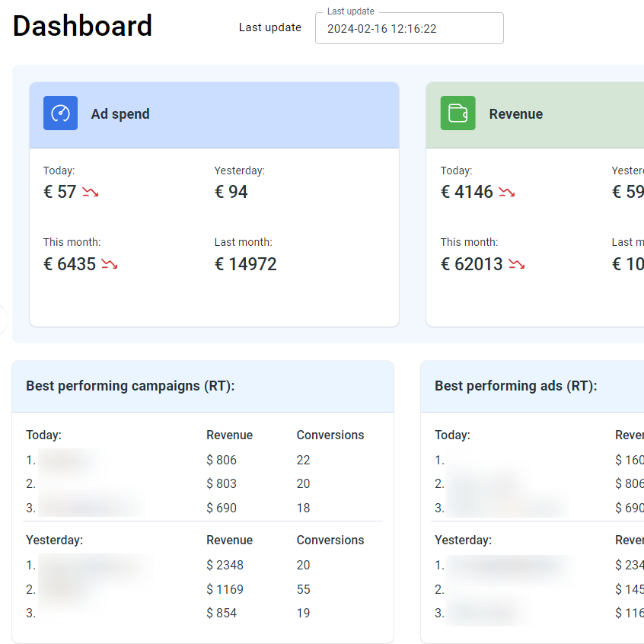Image resolution: width=644 pixels, height=644 pixels.
Task: Click the red trend arrow beside € 4146
Action: (507, 193)
